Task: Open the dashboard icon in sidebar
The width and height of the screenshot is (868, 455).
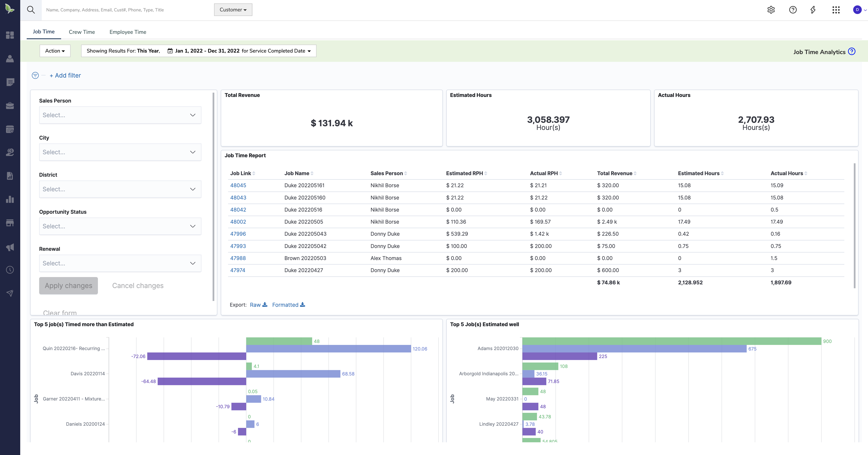Action: 10,35
